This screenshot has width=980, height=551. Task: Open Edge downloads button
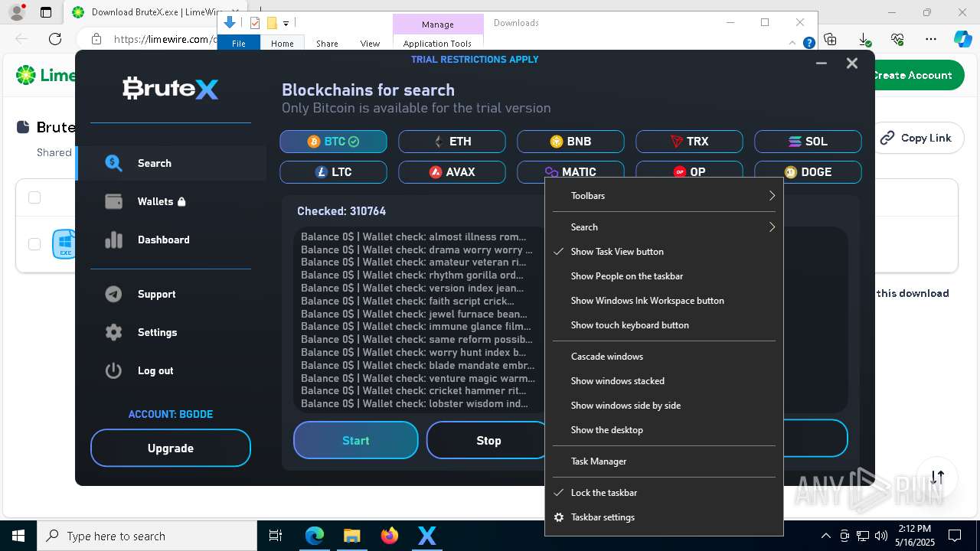click(x=864, y=39)
